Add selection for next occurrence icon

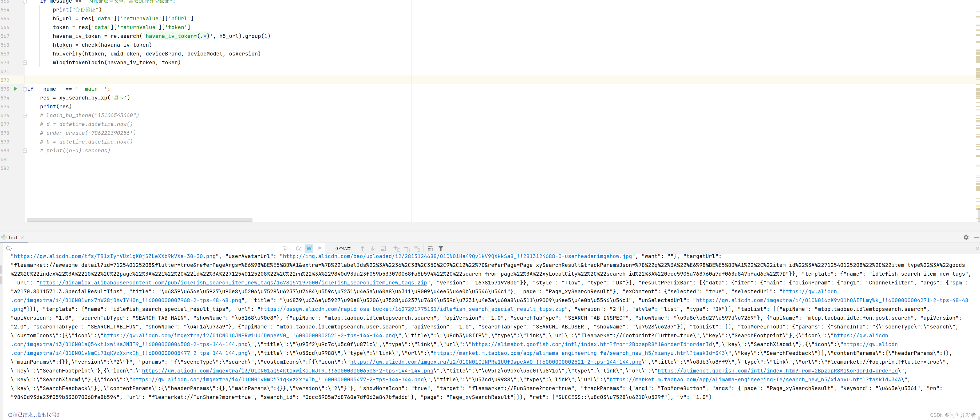point(396,248)
